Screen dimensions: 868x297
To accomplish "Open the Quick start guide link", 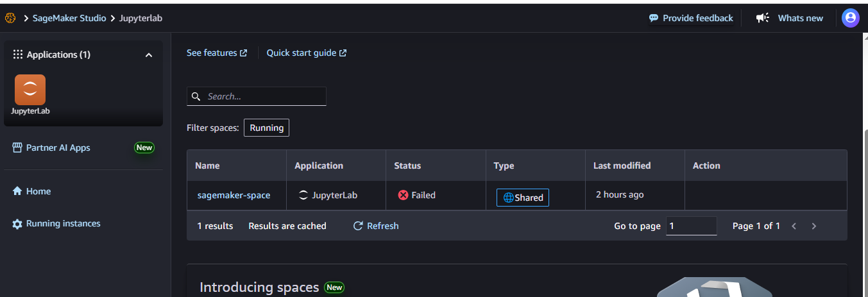I will 307,53.
